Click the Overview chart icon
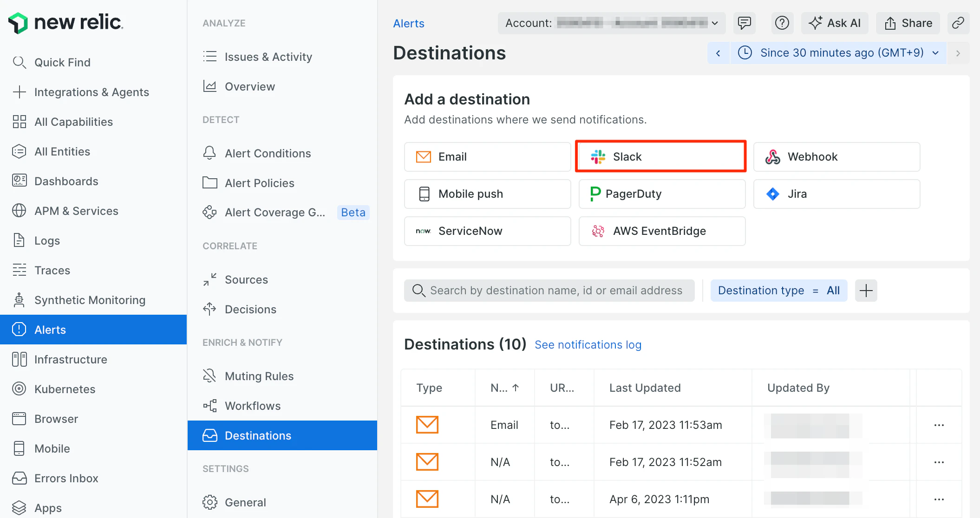 click(210, 86)
